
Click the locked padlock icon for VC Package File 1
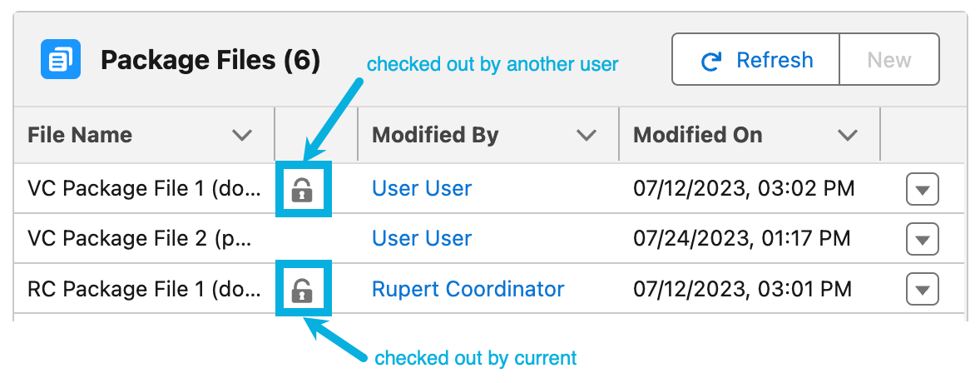pos(302,190)
